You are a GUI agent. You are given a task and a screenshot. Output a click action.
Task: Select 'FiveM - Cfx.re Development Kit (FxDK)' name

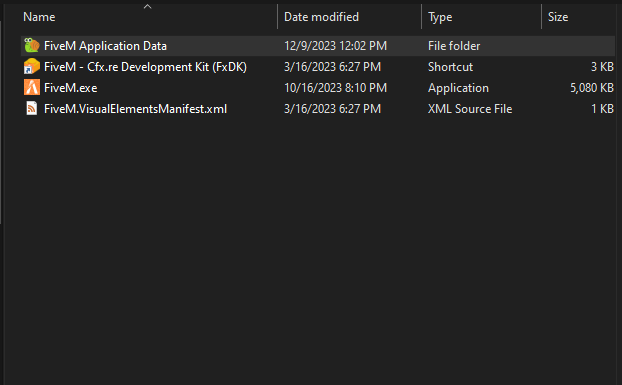[x=145, y=67]
